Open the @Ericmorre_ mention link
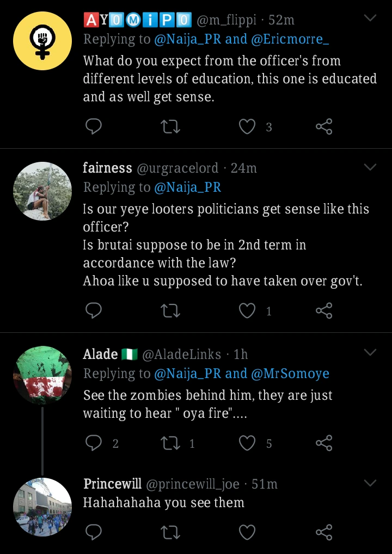The image size is (392, 554). coord(290,39)
